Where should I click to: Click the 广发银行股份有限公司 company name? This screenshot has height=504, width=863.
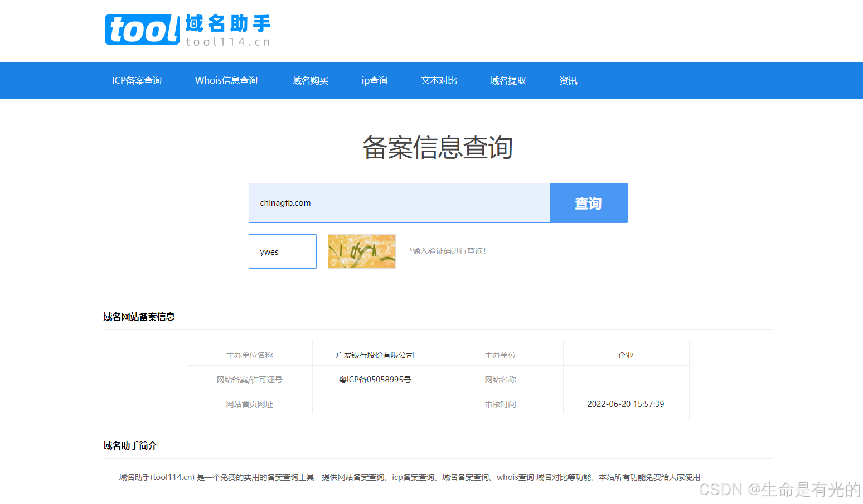click(x=375, y=353)
